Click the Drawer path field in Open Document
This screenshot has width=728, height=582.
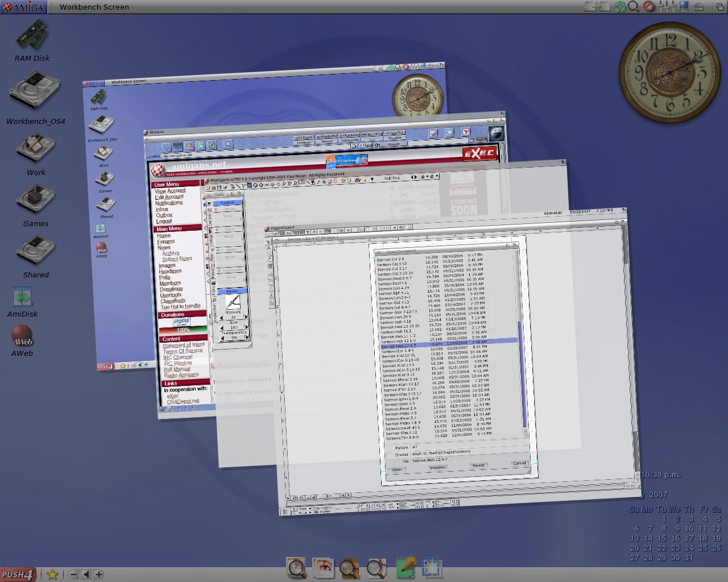(469, 452)
